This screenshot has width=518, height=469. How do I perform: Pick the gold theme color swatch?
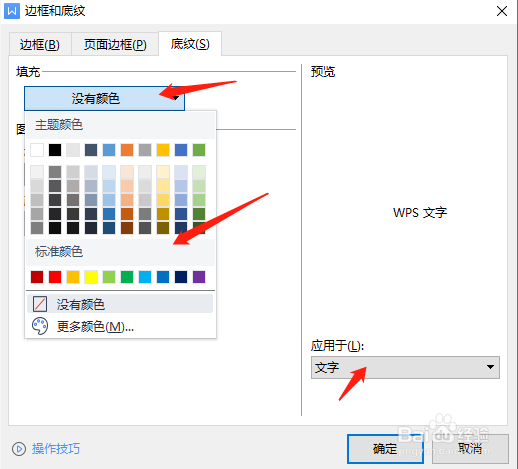163,150
